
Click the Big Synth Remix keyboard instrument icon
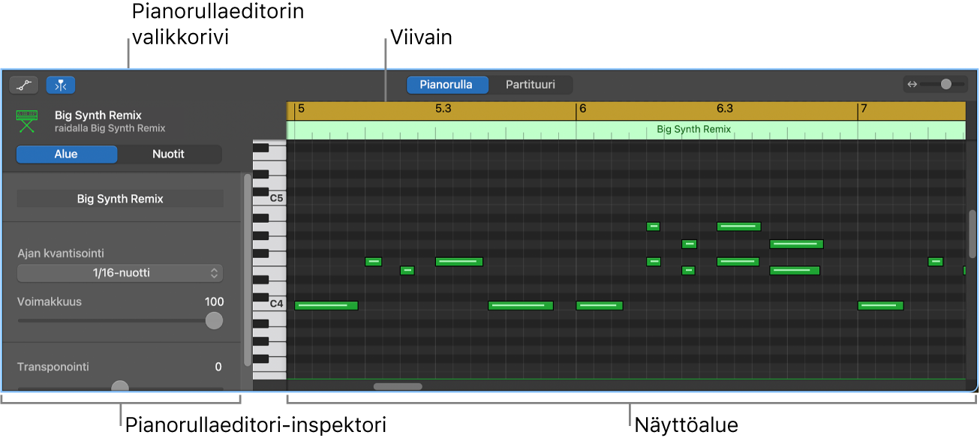click(25, 120)
